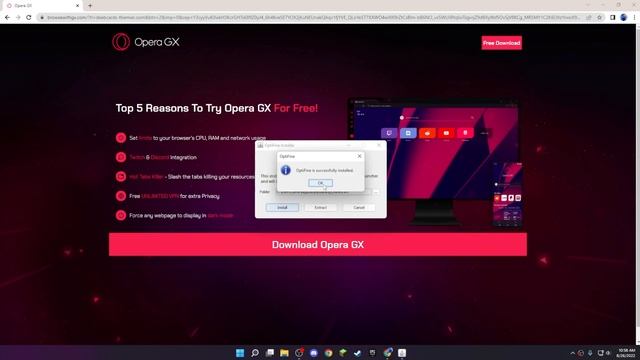This screenshot has height=360, width=640.
Task: Click the blue information icon in dialog
Action: [x=286, y=170]
